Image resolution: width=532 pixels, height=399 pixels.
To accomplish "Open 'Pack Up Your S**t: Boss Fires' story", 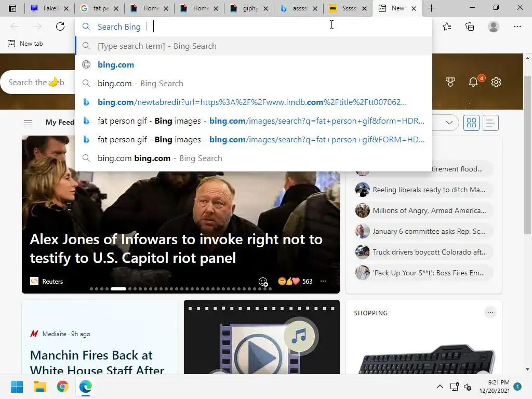I will click(x=423, y=272).
